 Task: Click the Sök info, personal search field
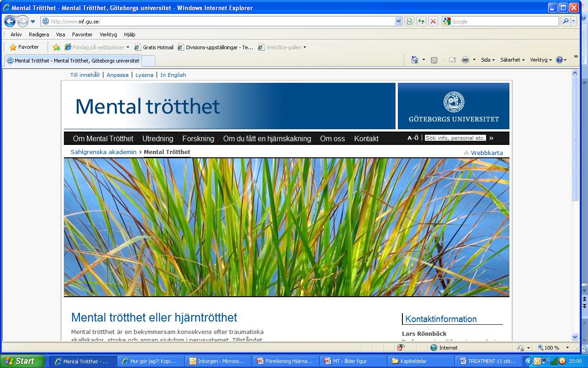tap(455, 138)
